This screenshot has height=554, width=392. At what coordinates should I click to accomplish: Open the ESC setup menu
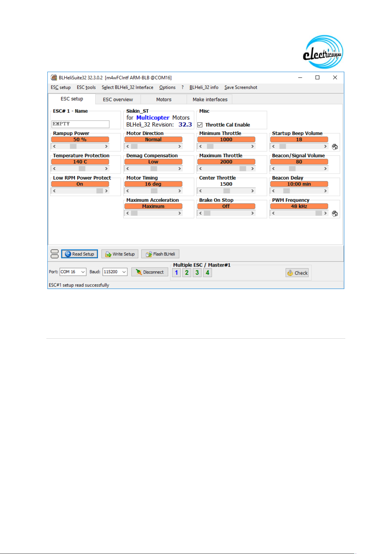point(61,87)
